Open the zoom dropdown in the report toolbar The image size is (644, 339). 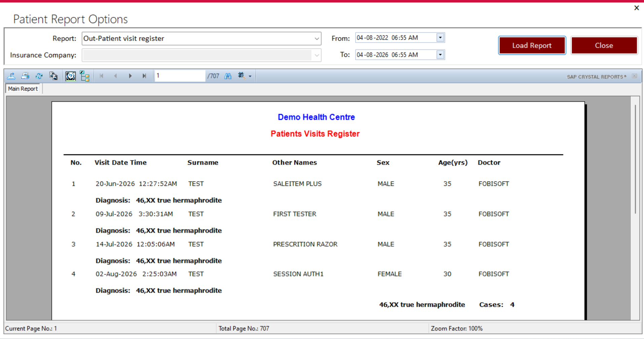pos(250,76)
